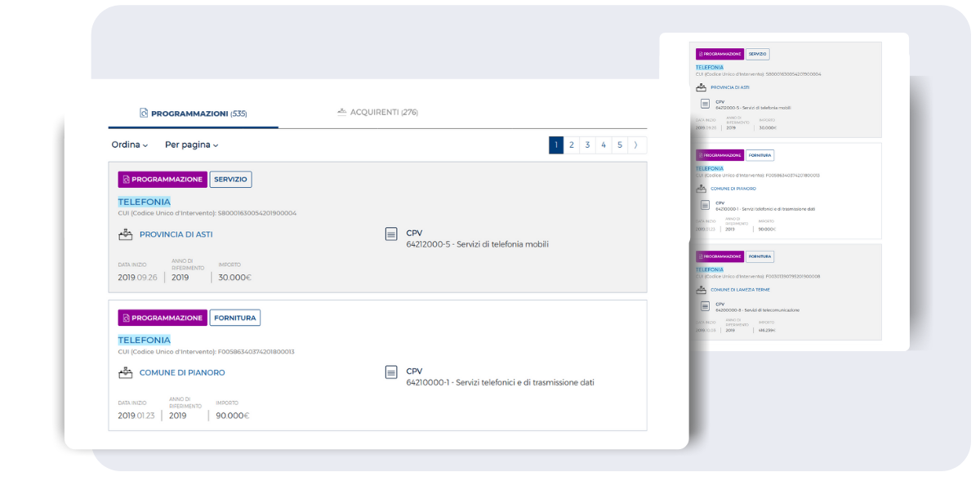Click the next page arrow in pagination
The height and width of the screenshot is (490, 980).
pyautogui.click(x=637, y=145)
